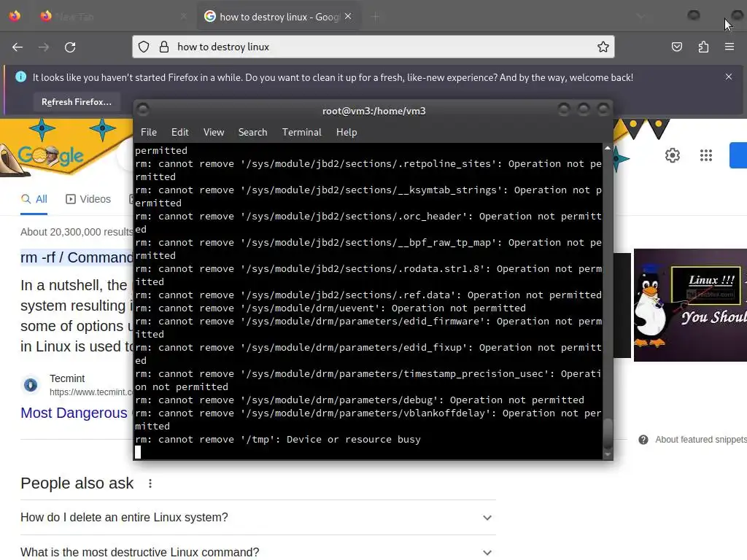
Task: Bookmark this page with star icon
Action: click(x=603, y=47)
